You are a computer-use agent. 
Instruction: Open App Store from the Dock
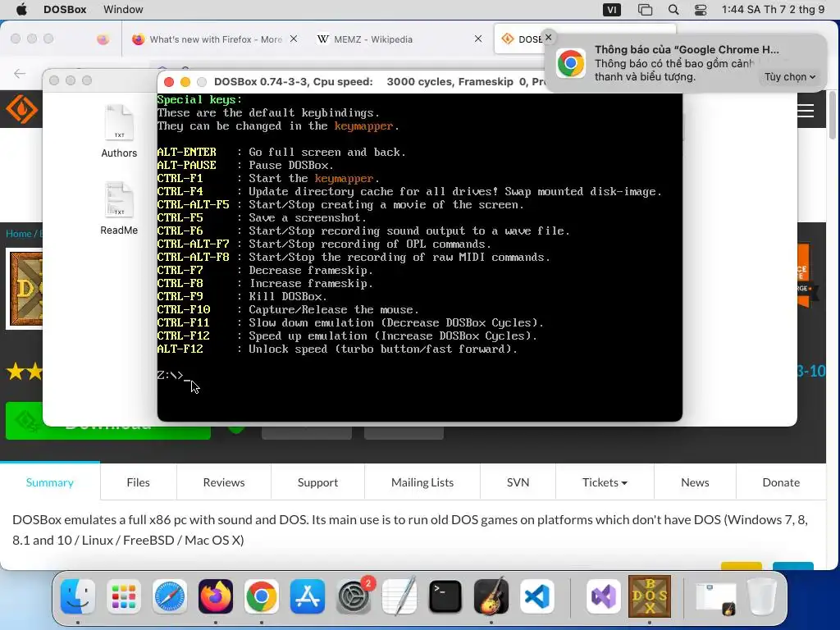pyautogui.click(x=308, y=596)
